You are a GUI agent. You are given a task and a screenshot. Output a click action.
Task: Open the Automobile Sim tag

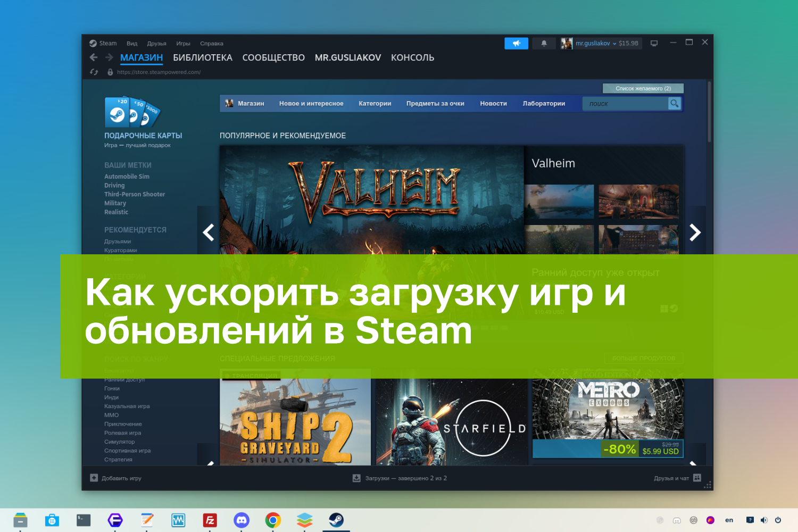tap(127, 177)
